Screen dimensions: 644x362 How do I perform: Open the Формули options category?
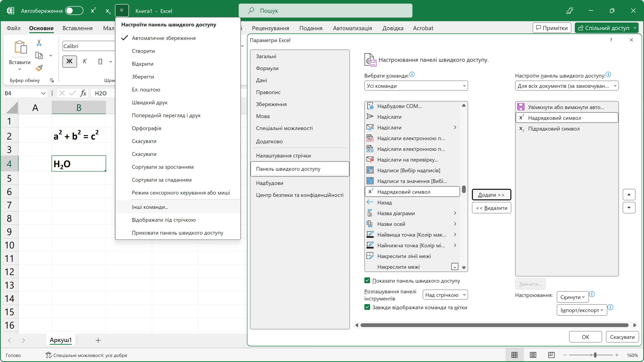tap(267, 68)
